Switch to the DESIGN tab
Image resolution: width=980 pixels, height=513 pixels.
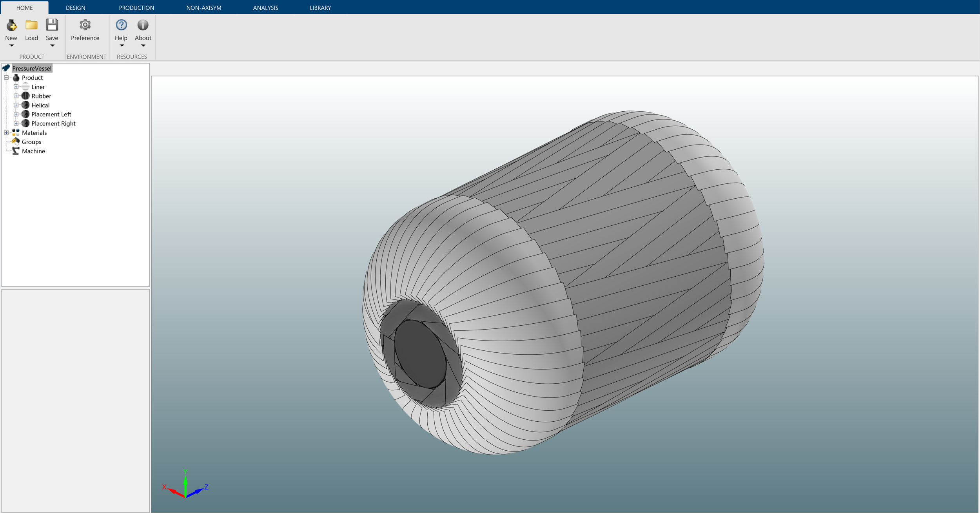[x=75, y=8]
